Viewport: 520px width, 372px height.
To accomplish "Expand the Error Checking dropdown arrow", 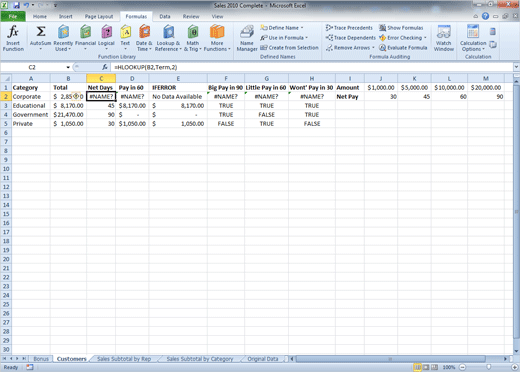I will (x=425, y=38).
